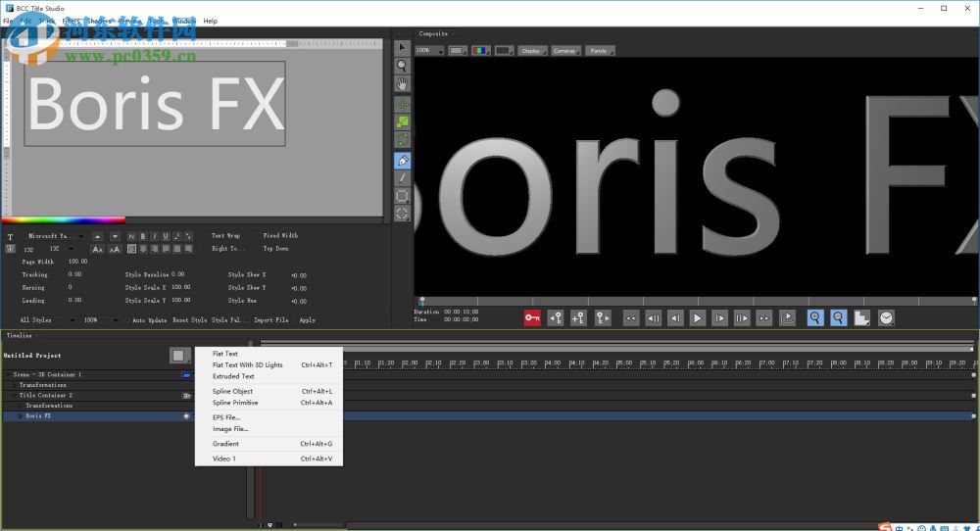Rewind to start of timeline
Image resolution: width=980 pixels, height=531 pixels.
(x=630, y=318)
